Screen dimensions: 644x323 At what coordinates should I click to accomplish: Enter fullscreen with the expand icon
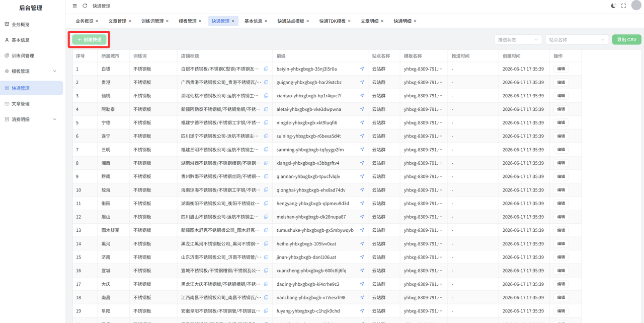pyautogui.click(x=624, y=6)
